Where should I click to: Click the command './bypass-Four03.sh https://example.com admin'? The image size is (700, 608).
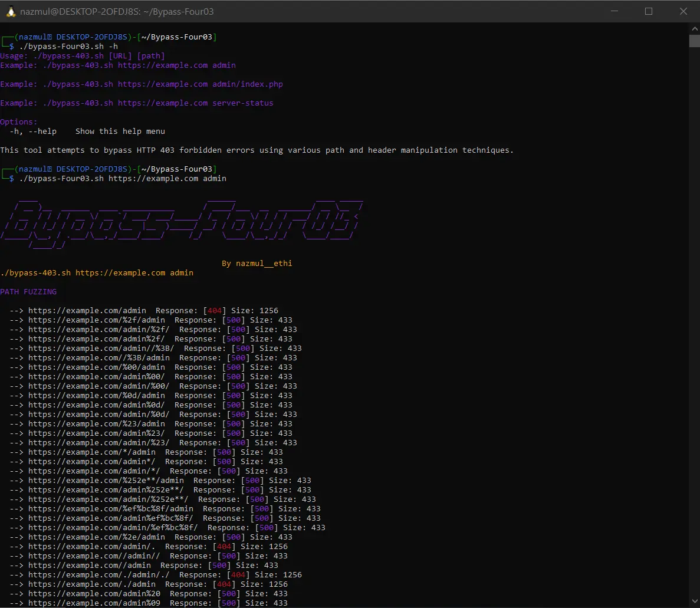tap(123, 179)
